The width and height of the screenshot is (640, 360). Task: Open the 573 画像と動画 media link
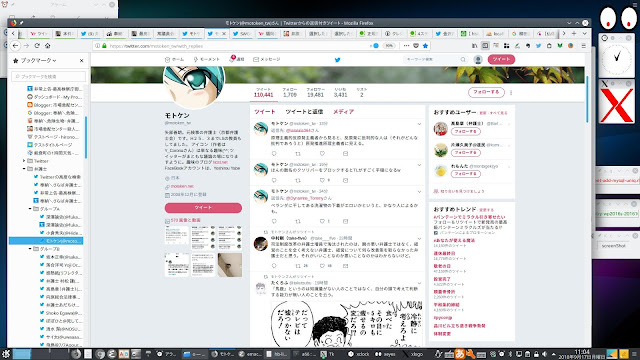tap(185, 220)
